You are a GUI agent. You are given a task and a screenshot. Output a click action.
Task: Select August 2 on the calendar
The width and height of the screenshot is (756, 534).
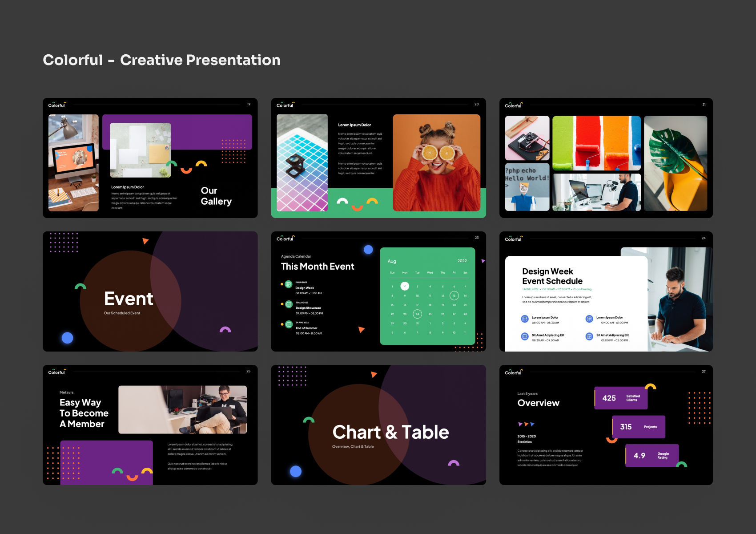coord(405,286)
